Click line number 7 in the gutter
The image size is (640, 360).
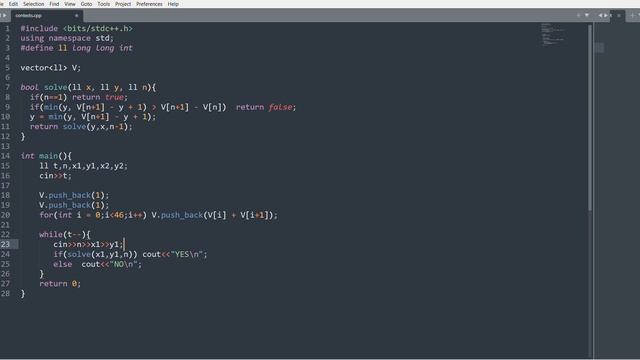click(x=7, y=87)
